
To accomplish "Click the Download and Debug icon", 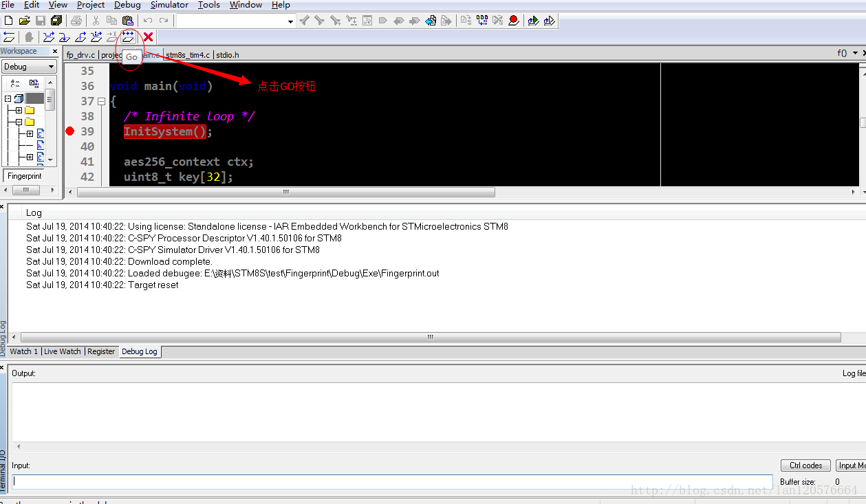I will (x=533, y=21).
